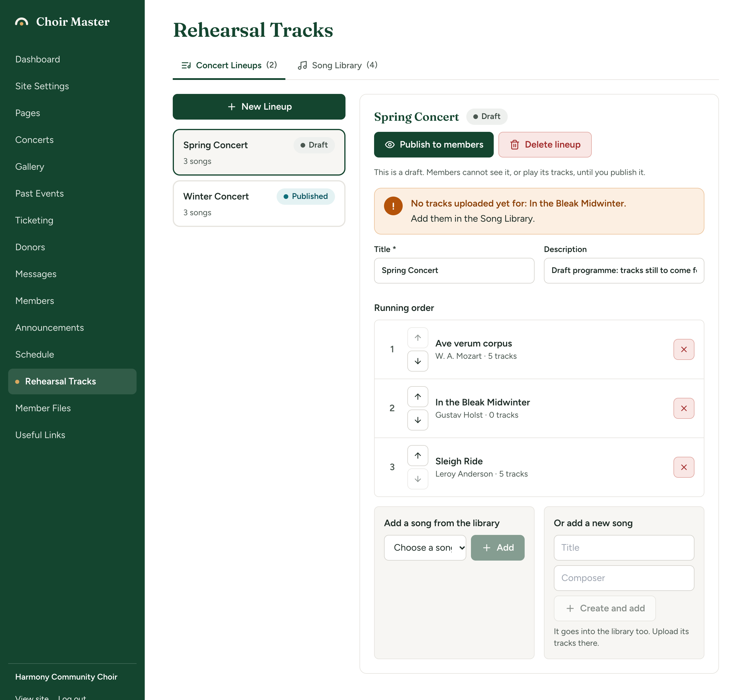Delete the Spring Concert lineup
This screenshot has height=700, width=747.
coord(544,145)
